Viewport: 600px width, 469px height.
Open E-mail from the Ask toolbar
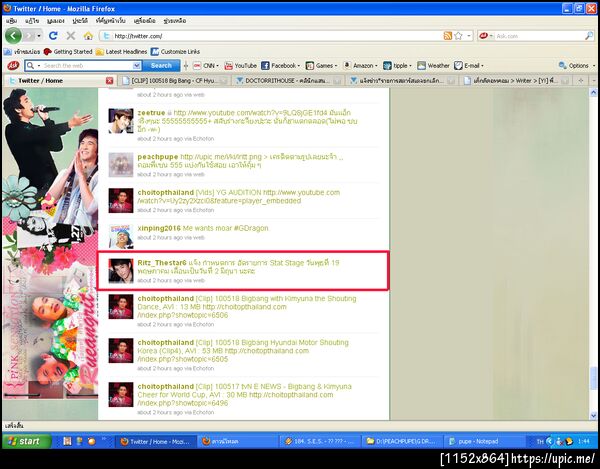(469, 66)
